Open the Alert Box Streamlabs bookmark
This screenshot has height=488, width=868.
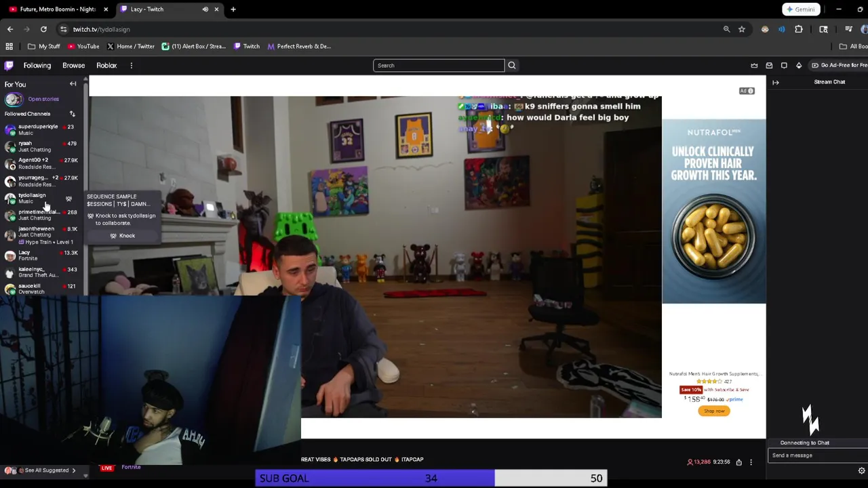pyautogui.click(x=193, y=47)
